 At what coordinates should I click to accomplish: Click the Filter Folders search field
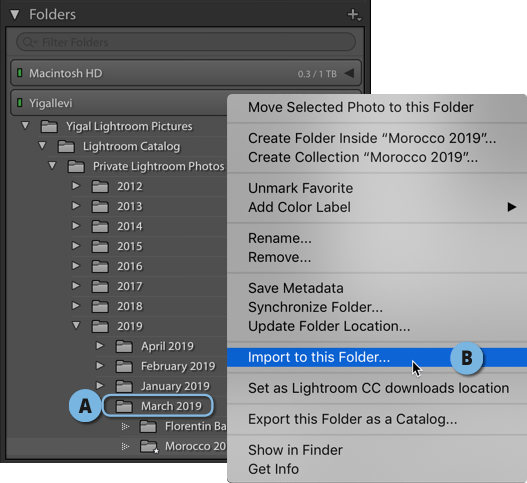[186, 42]
